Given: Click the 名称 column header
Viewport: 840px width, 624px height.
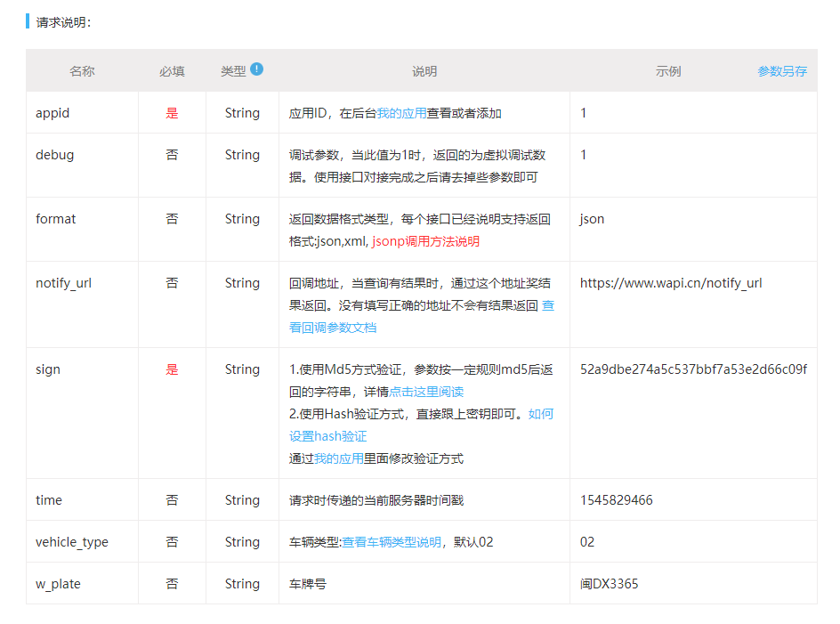Looking at the screenshot, I should point(82,71).
